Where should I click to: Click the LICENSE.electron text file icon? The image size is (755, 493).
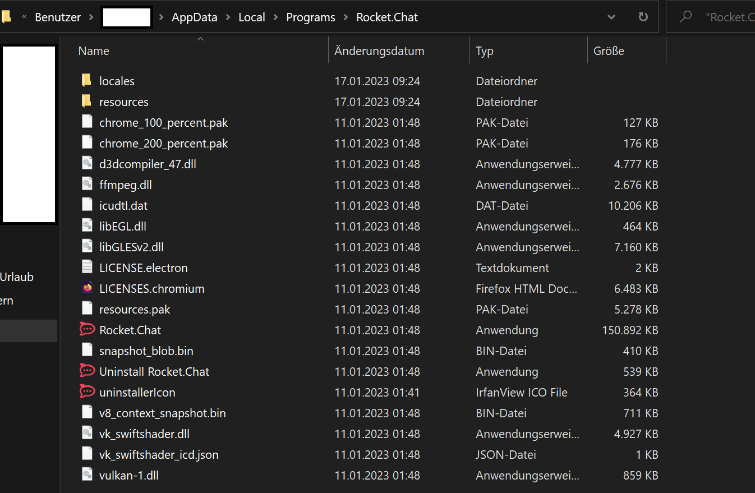pos(86,268)
